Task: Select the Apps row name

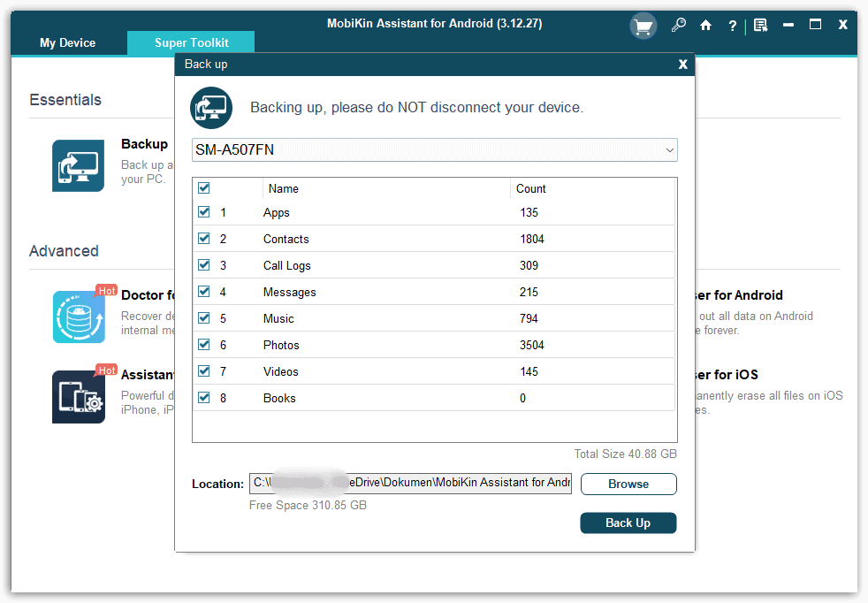Action: [x=277, y=212]
